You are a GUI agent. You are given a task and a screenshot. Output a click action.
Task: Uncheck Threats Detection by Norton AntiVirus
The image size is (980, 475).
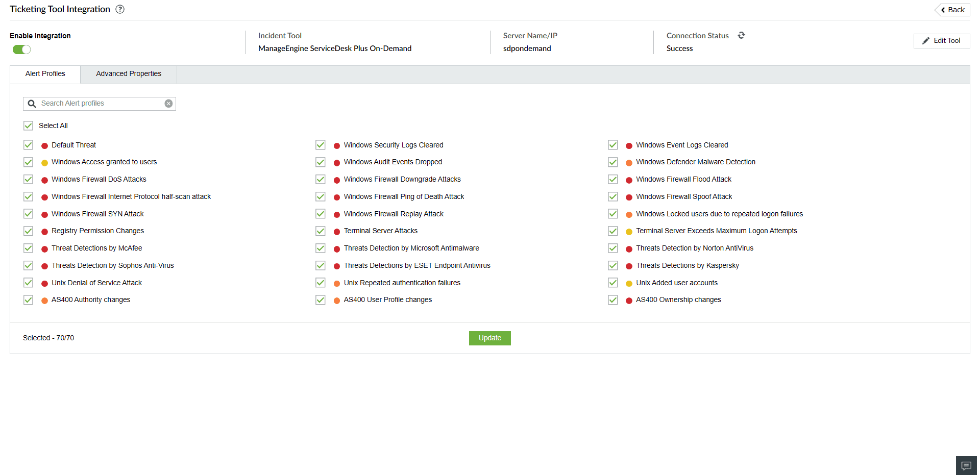[612, 248]
